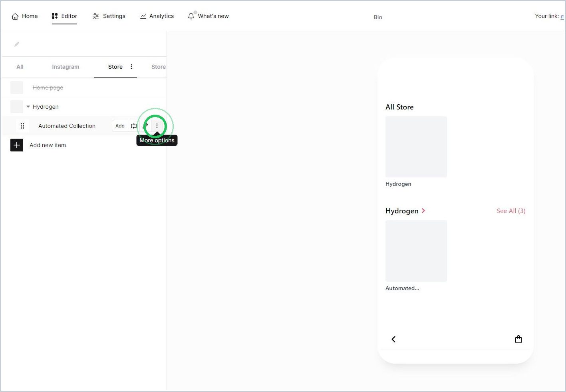Click the Hydrogen caption under All Store card

(x=398, y=184)
